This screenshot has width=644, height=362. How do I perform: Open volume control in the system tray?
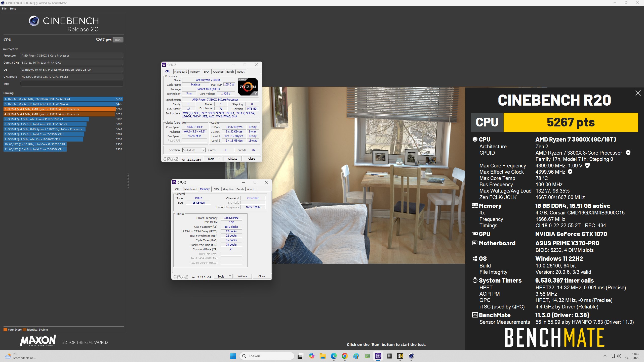pyautogui.click(x=619, y=356)
